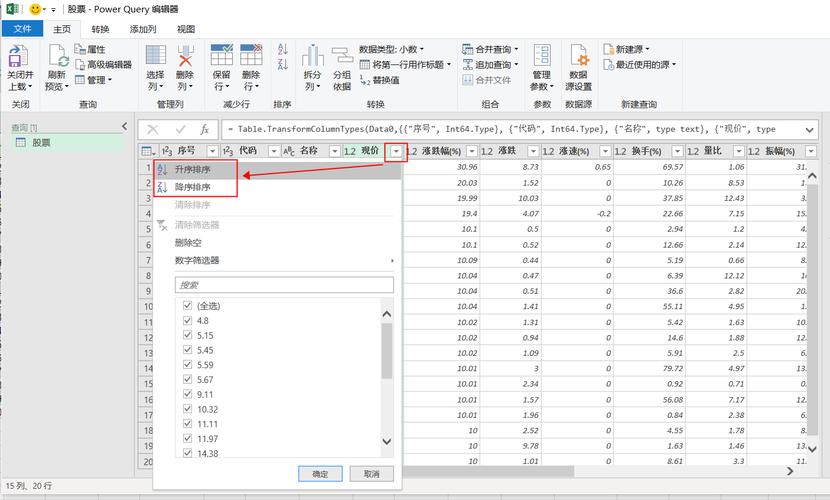Viewport: 830px width, 500px height.
Task: Choose Sort Descending (降序排序) in the menu
Action: [277, 187]
